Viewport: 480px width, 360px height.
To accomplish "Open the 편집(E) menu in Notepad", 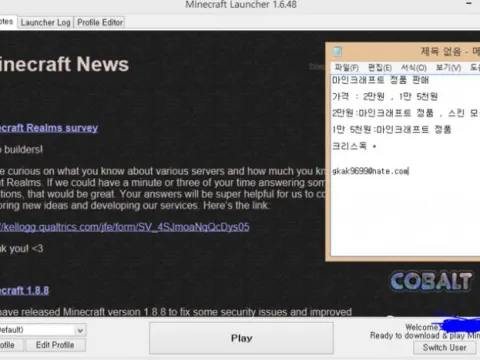I will (380, 68).
